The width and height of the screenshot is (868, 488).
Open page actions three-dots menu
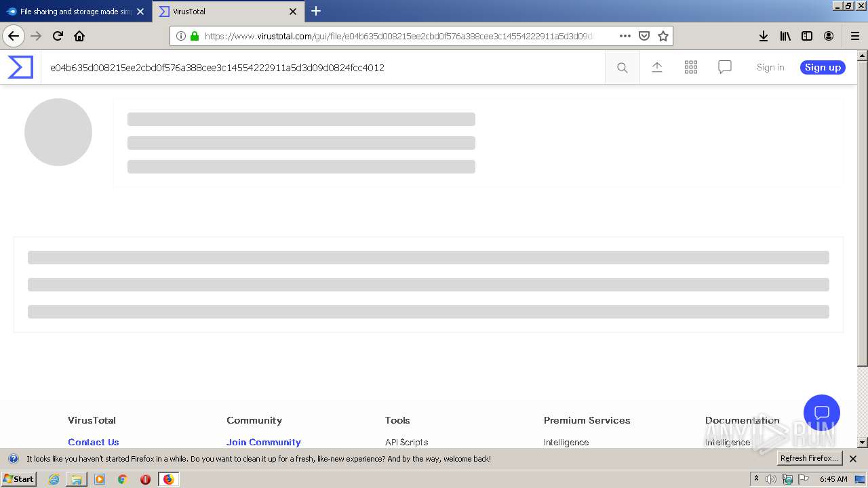click(x=625, y=36)
